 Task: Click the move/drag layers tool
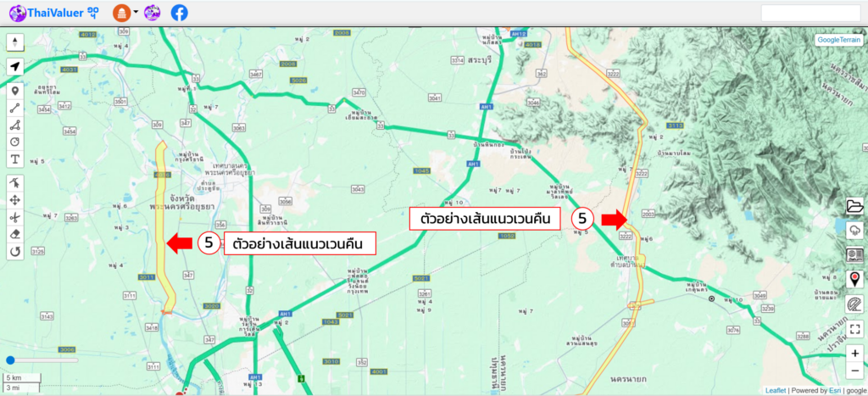[x=15, y=200]
